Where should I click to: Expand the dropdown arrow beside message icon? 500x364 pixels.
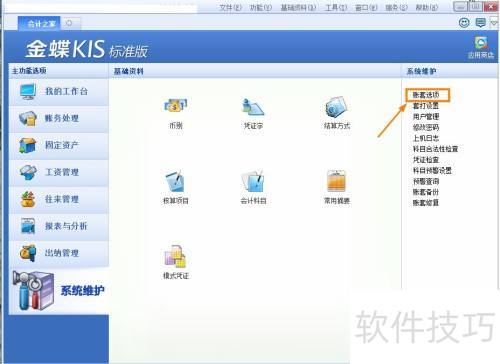(494, 23)
